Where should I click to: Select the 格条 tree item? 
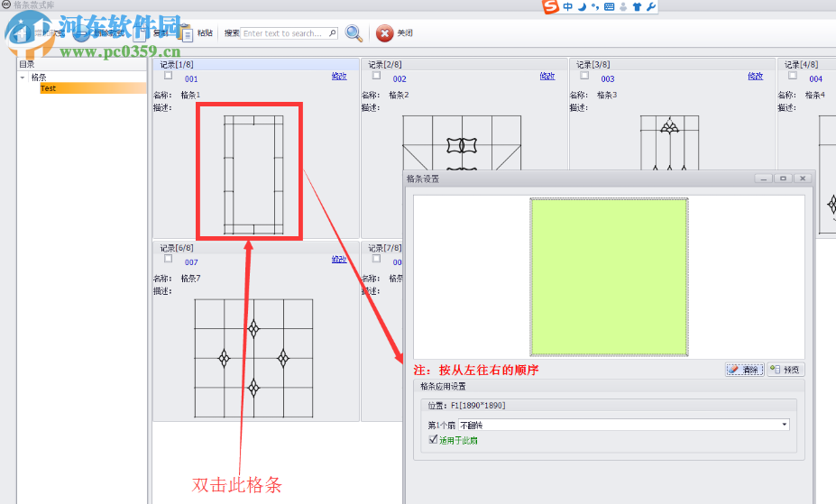(39, 78)
